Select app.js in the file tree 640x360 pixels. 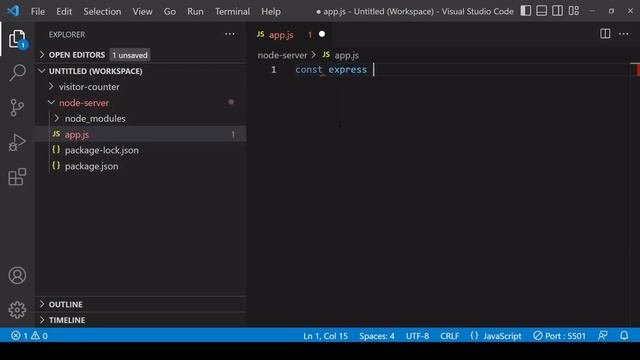coord(140,134)
